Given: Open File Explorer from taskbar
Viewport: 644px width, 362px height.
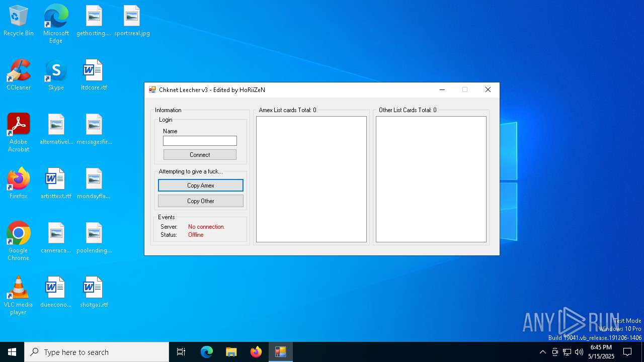Looking at the screenshot, I should coord(231,352).
